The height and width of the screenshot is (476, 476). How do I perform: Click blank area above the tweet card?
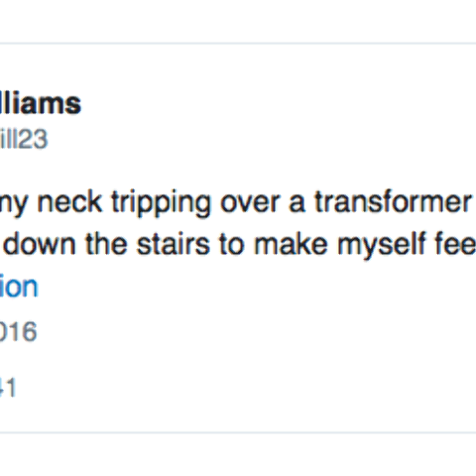[x=238, y=21]
